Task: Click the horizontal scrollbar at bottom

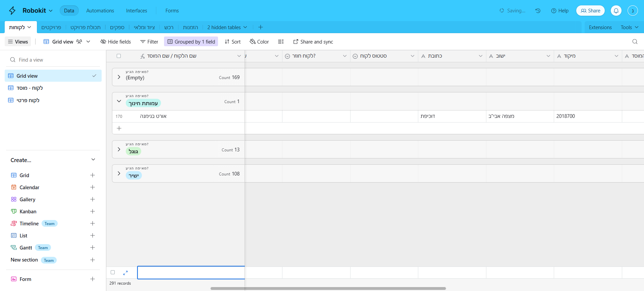Action: click(328, 288)
